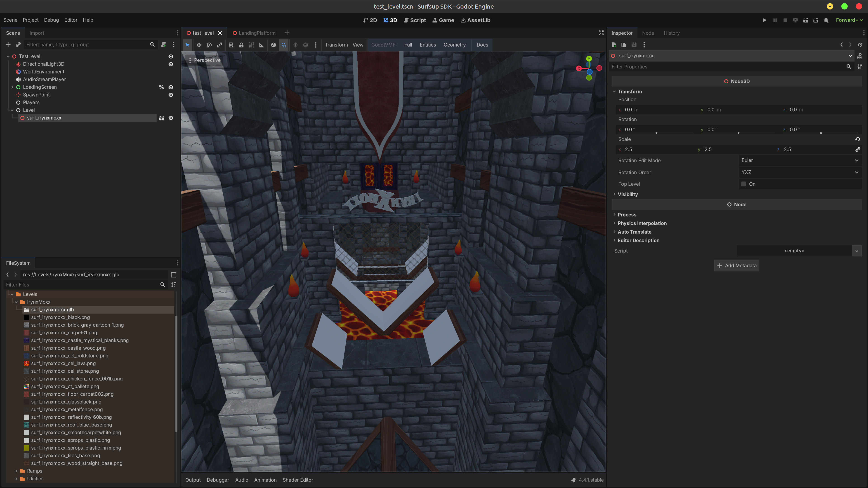Open scene icon next to surf_irynxmoxx node
868x488 pixels.
click(161, 118)
